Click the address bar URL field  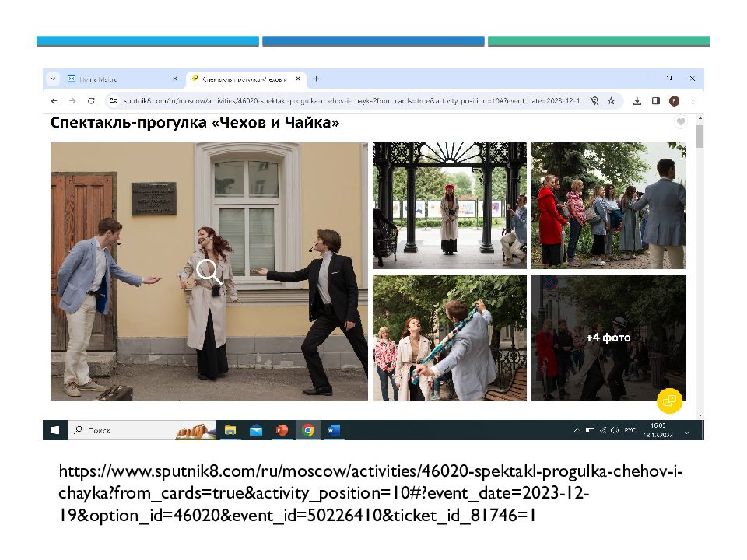350,101
